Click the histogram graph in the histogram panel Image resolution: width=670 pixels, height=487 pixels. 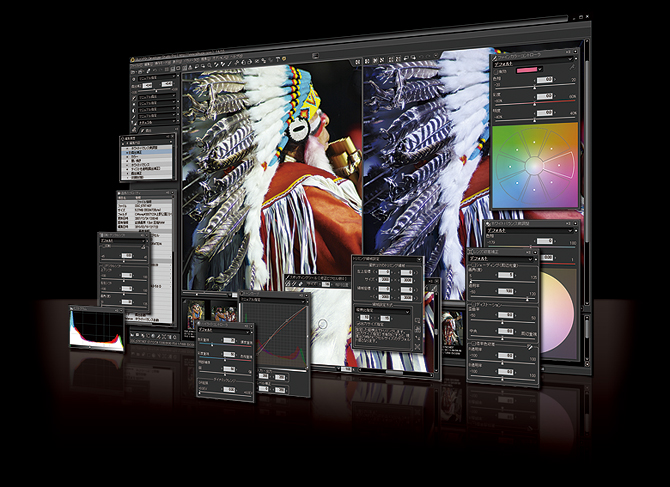pyautogui.click(x=97, y=329)
